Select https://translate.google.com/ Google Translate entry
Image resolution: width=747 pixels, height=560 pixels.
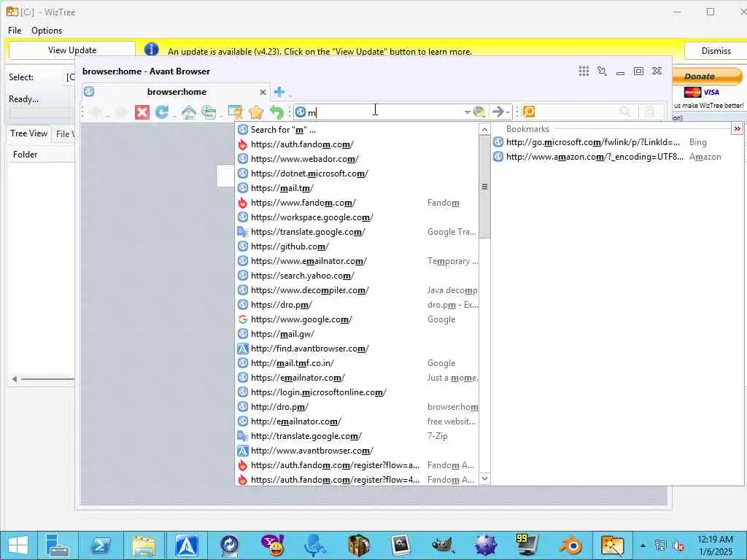(x=357, y=232)
